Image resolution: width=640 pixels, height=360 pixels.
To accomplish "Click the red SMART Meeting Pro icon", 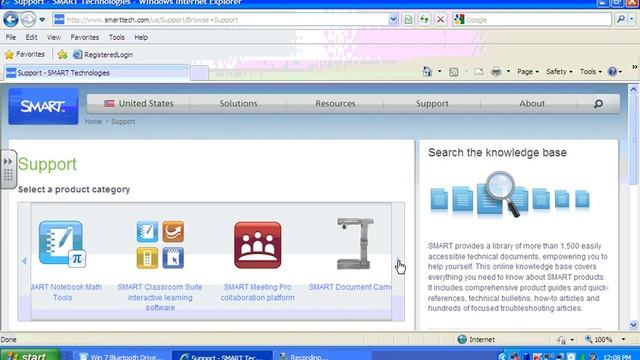I will (x=258, y=245).
